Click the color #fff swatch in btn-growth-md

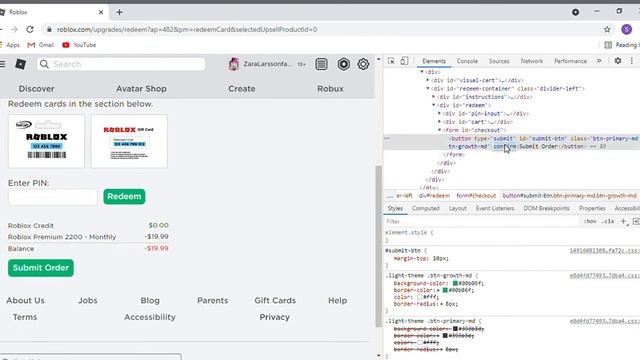coord(419,297)
